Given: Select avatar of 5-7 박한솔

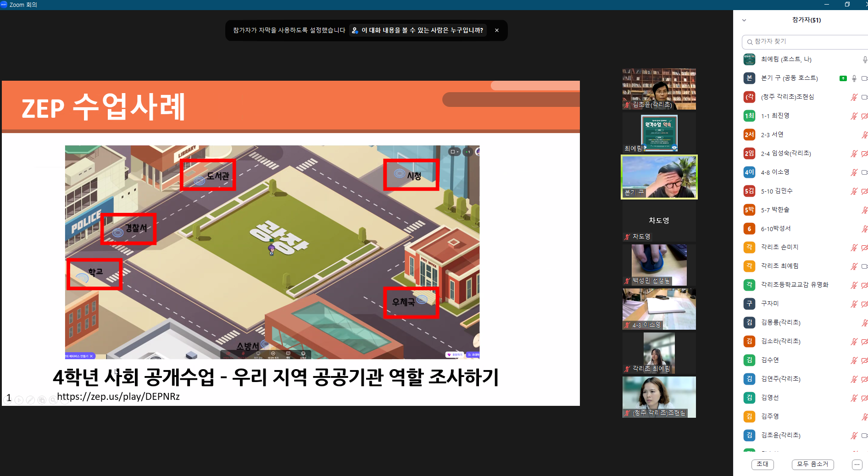Looking at the screenshot, I should [749, 210].
